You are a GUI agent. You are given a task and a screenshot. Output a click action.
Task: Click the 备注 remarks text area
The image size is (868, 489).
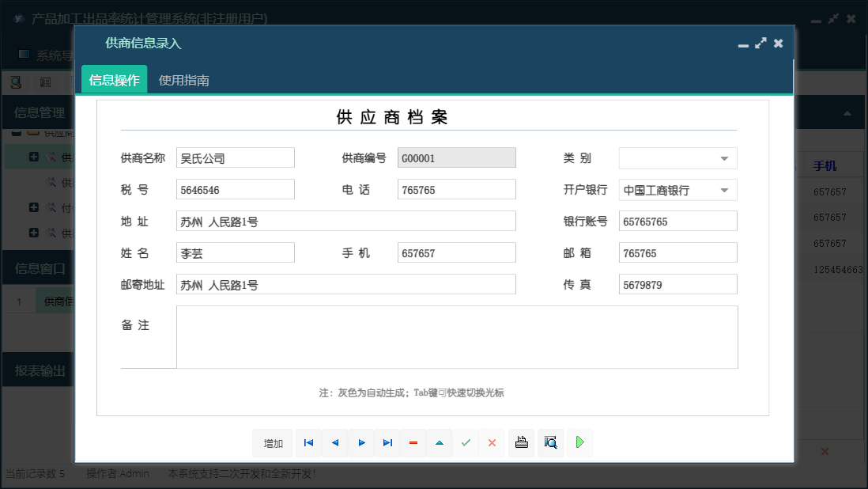[x=455, y=336]
